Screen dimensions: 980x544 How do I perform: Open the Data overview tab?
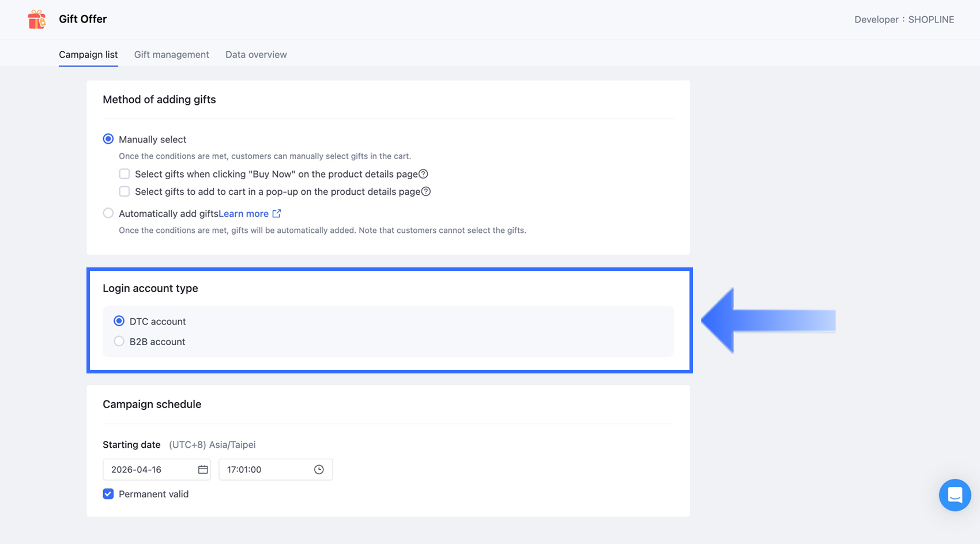click(256, 55)
